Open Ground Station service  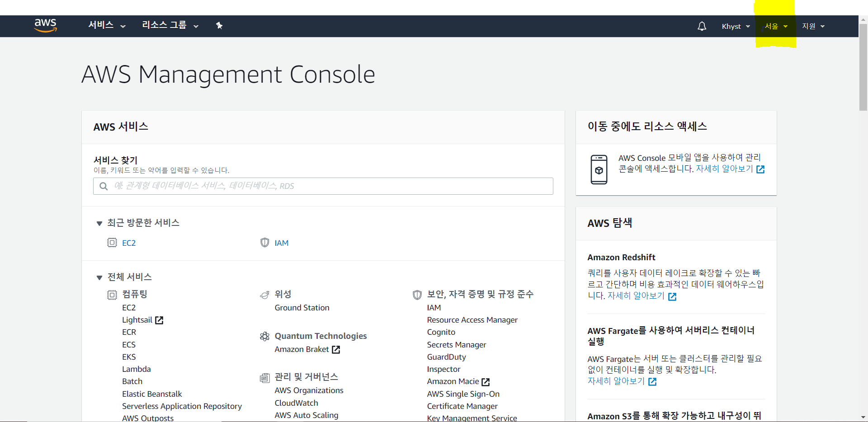(302, 308)
